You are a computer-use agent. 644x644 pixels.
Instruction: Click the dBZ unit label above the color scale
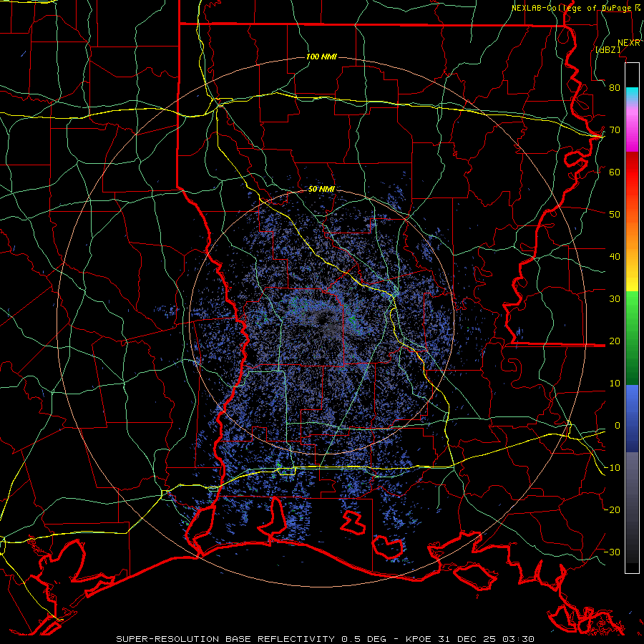[608, 49]
